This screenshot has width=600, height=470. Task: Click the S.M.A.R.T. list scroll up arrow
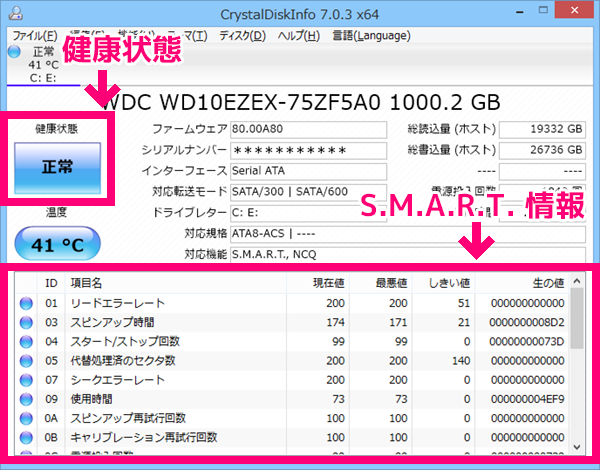click(x=577, y=281)
